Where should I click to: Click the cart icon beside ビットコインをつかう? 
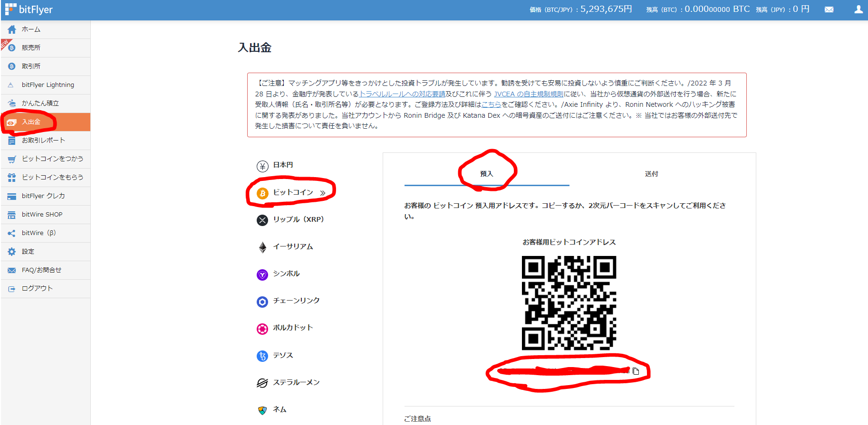coord(12,159)
